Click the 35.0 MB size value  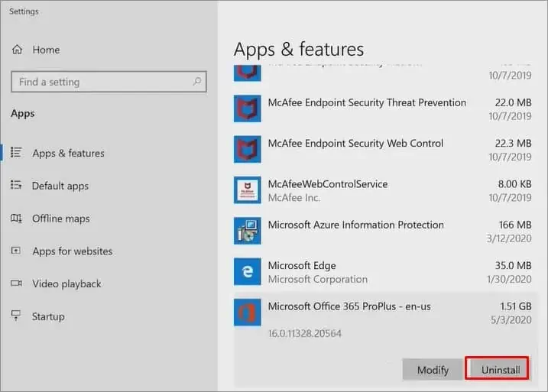click(513, 265)
